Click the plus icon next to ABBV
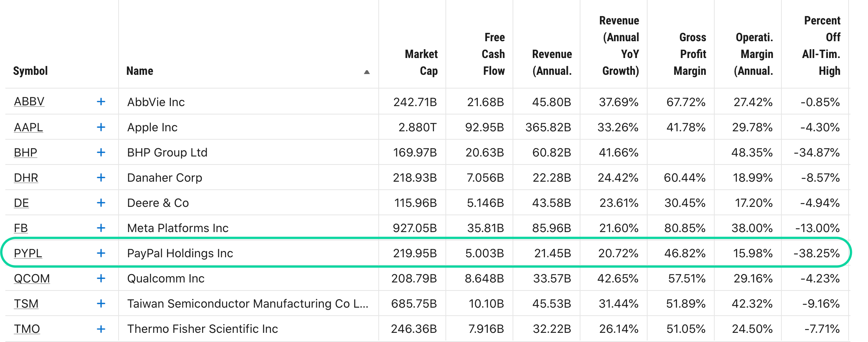The image size is (868, 342). click(x=101, y=102)
